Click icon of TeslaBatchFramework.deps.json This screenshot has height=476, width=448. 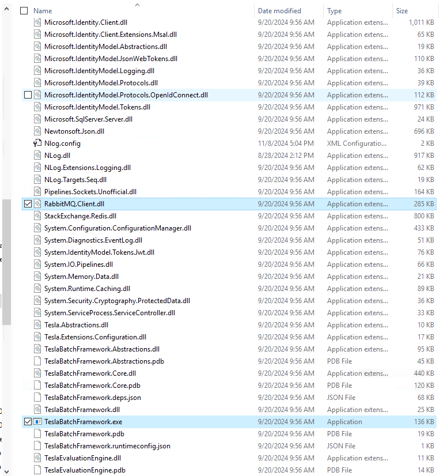pyautogui.click(x=37, y=398)
